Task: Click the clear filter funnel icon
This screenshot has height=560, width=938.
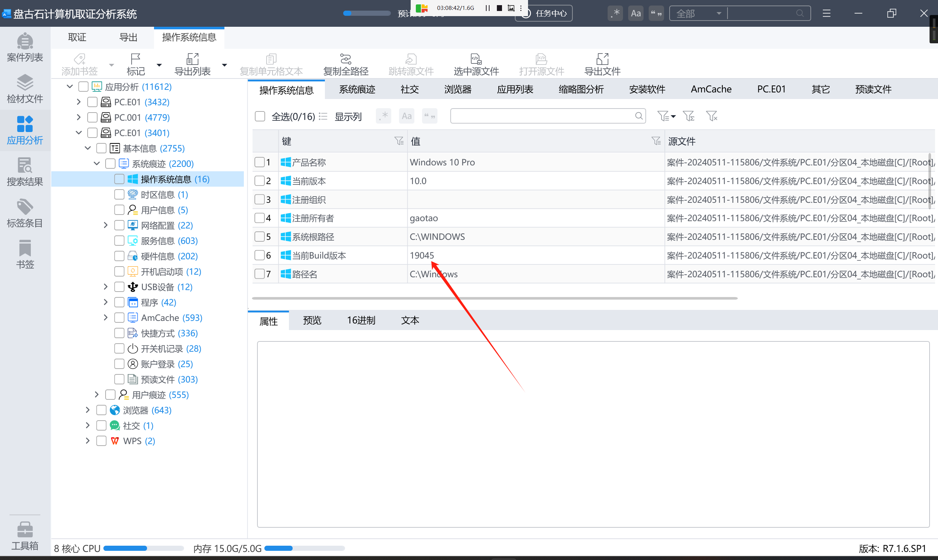Action: [x=711, y=116]
